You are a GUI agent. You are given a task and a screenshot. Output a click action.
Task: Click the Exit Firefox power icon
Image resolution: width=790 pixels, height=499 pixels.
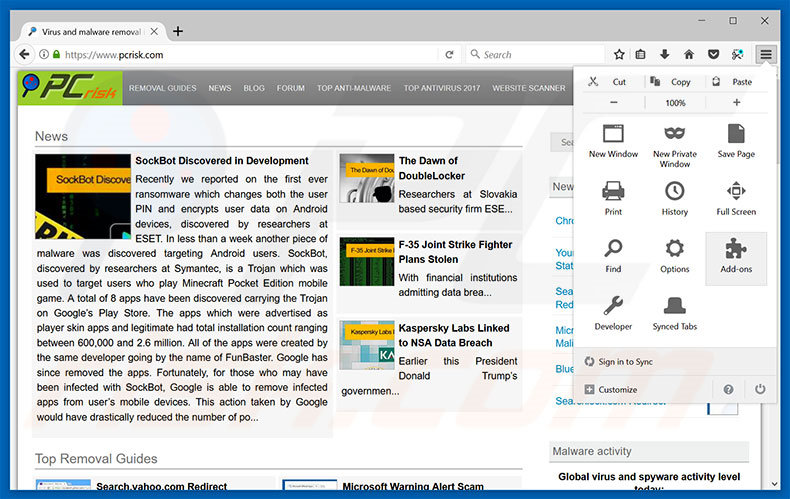point(760,389)
